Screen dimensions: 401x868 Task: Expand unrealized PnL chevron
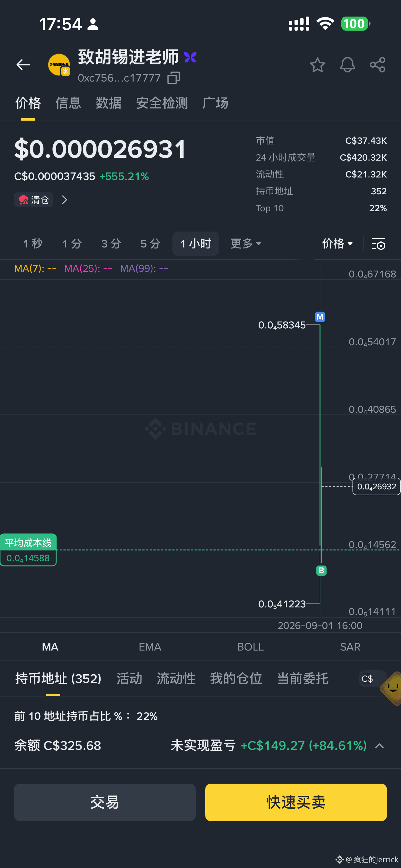(x=379, y=746)
